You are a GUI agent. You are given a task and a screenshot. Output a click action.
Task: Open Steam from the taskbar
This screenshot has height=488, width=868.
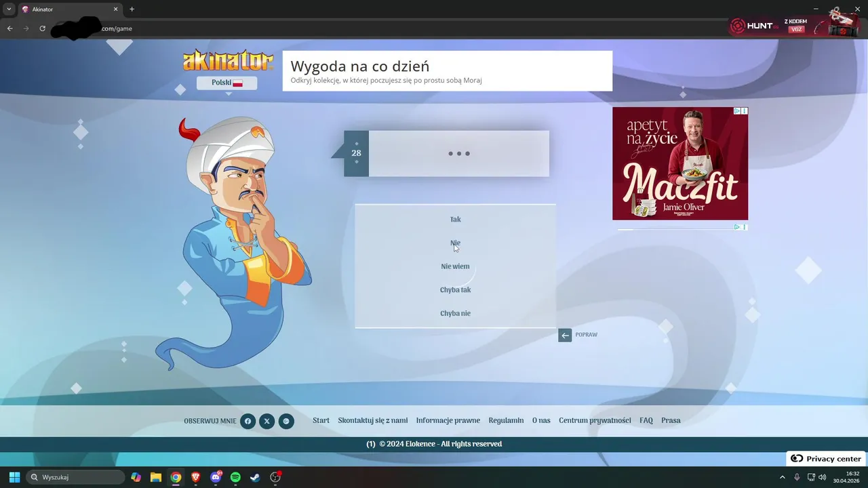point(256,477)
